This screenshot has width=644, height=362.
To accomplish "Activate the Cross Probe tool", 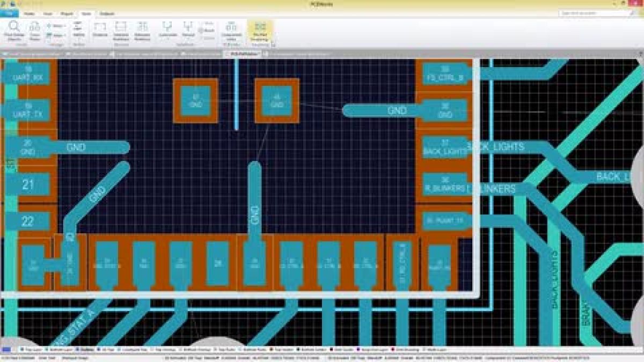I will [x=34, y=29].
